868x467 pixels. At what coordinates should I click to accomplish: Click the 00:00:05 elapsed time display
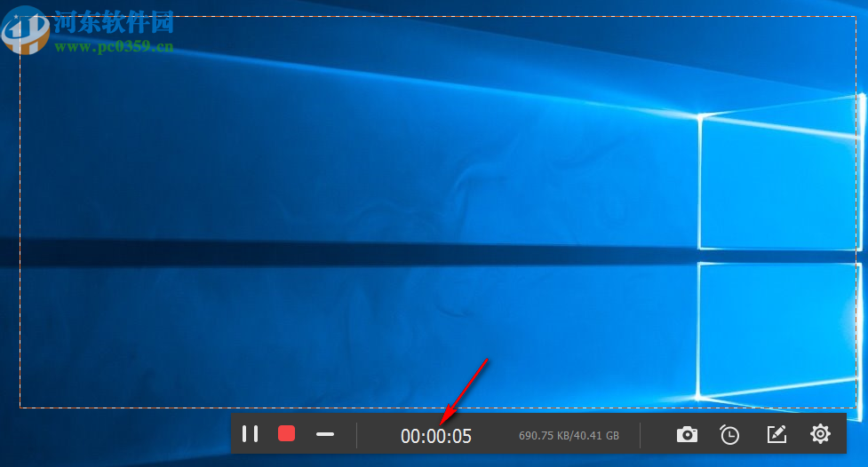(436, 436)
